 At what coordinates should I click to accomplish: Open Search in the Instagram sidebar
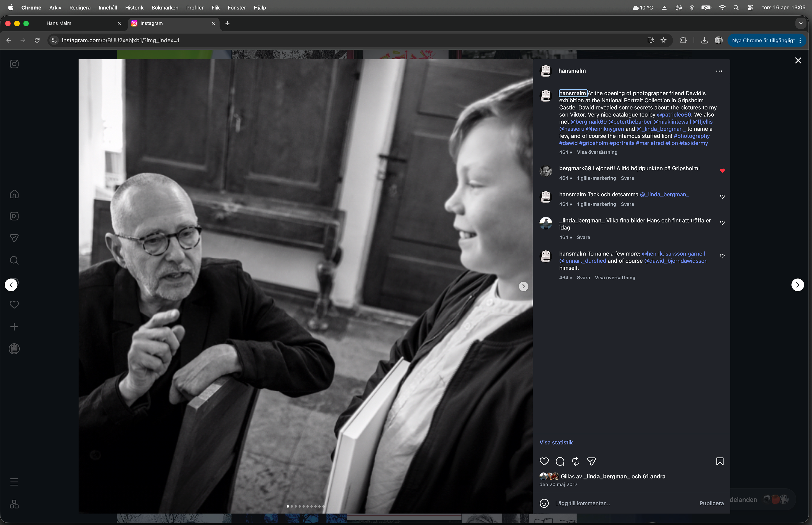(14, 260)
